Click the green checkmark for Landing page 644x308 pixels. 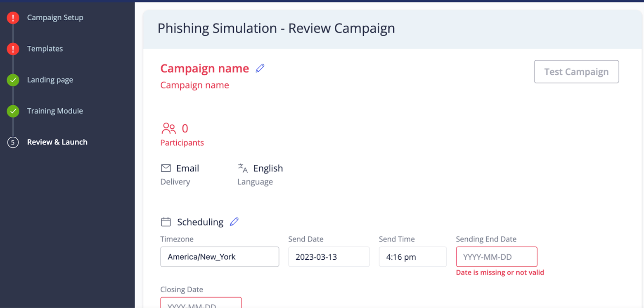point(13,80)
